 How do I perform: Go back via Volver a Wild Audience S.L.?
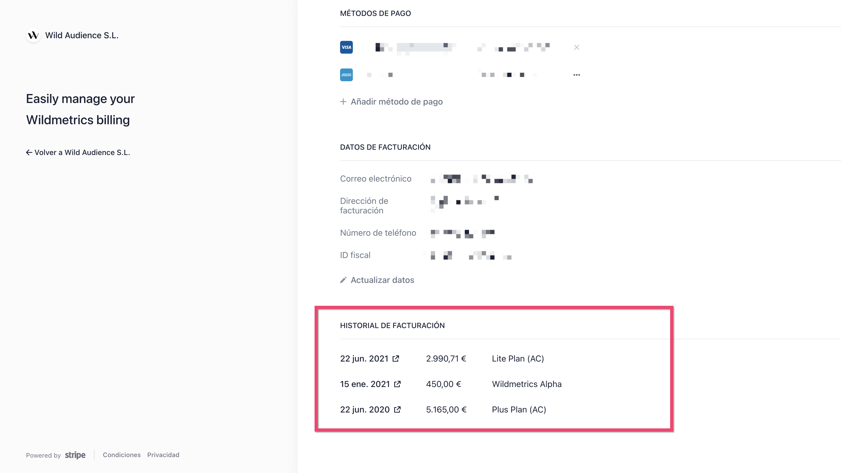coord(78,152)
